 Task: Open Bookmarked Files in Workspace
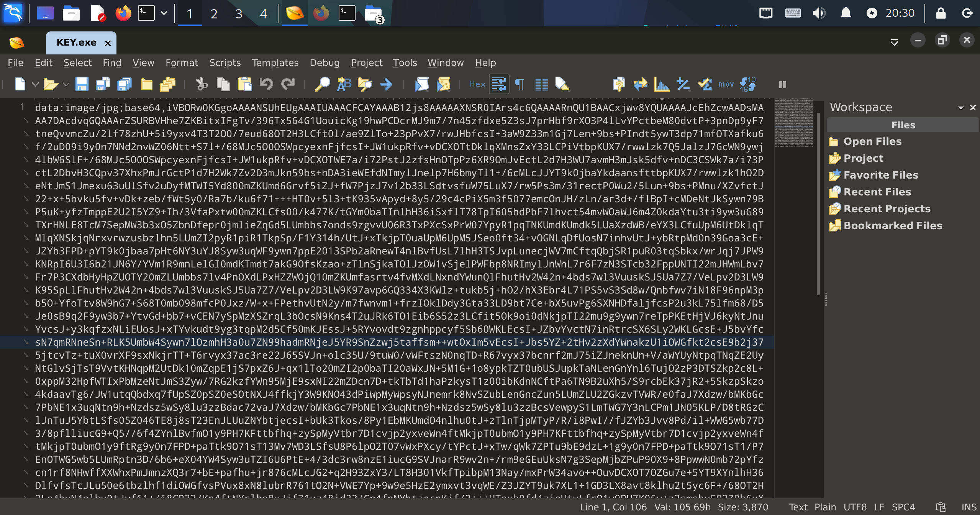(892, 225)
